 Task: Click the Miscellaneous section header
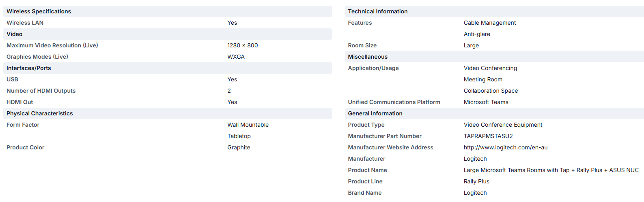(368, 57)
